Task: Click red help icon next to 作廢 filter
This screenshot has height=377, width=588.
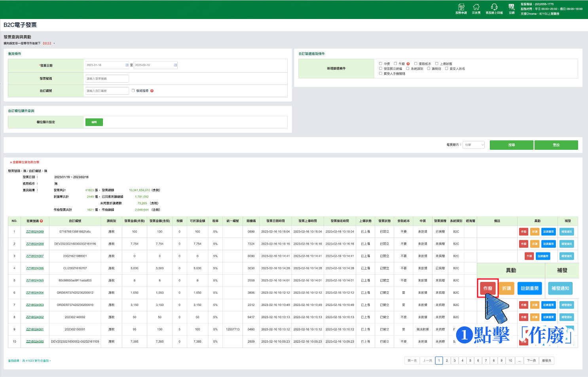Action: (x=408, y=64)
